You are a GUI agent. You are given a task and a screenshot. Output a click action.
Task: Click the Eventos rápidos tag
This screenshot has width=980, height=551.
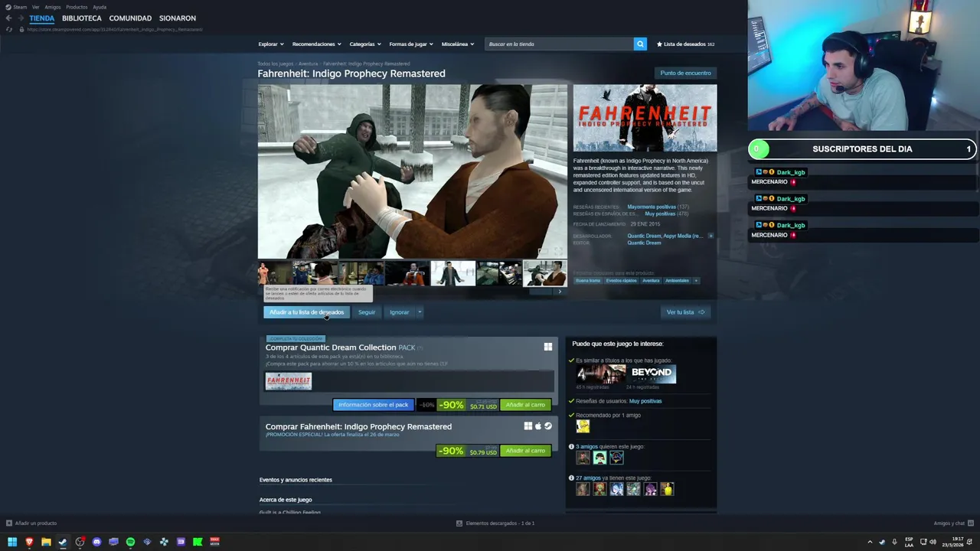pos(621,281)
